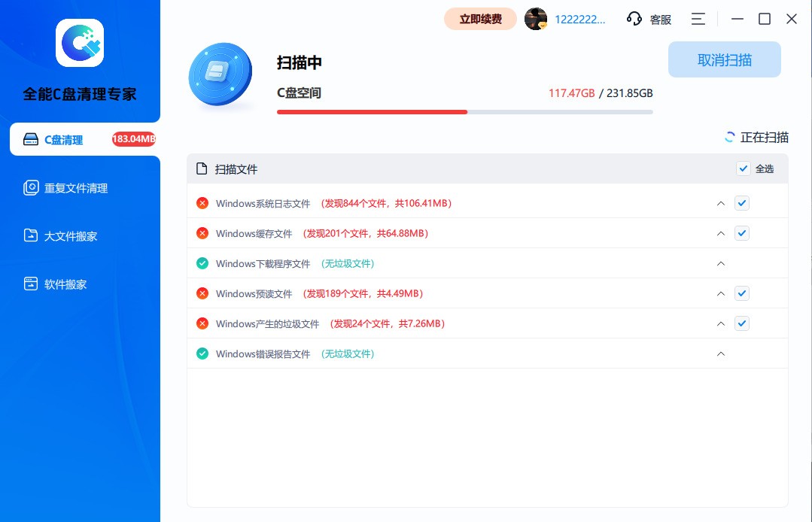Uncheck Windows系统日志文件 checkbox
Image resolution: width=812 pixels, height=522 pixels.
(742, 203)
